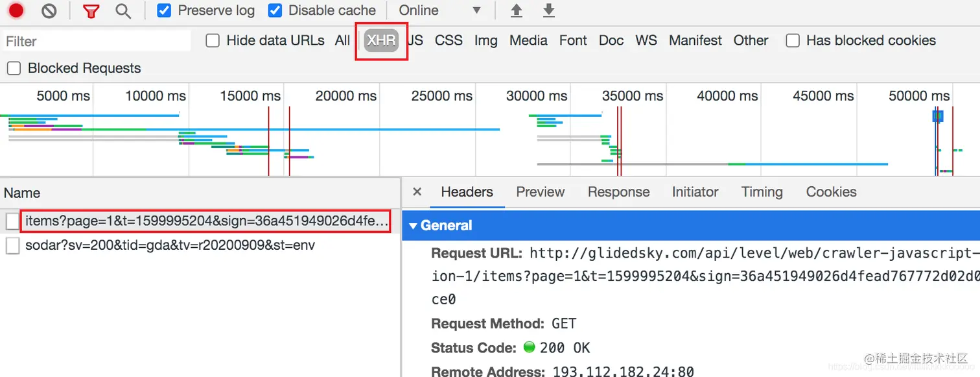Enable Has blocked cookies checkbox
Screen dimensions: 980x377
[x=792, y=40]
